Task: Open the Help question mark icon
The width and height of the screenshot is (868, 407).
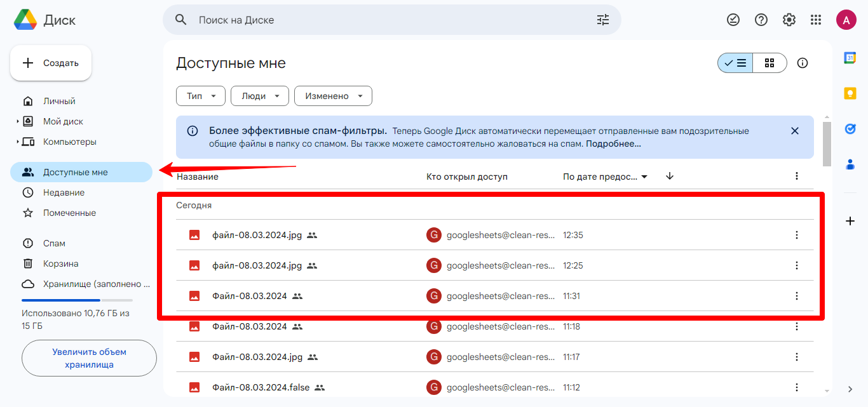Action: click(761, 20)
